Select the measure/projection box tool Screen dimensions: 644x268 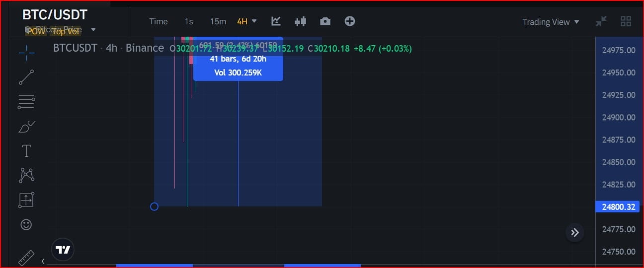pyautogui.click(x=26, y=200)
